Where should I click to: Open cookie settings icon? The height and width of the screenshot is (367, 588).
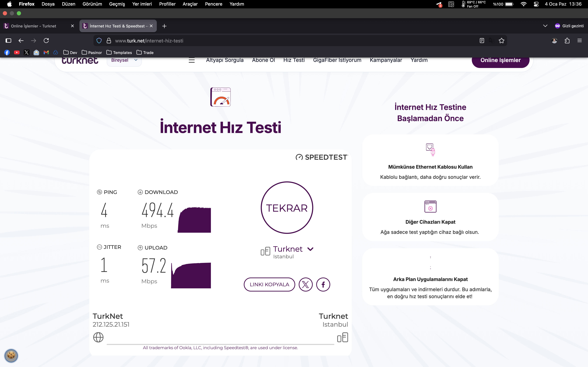click(11, 356)
